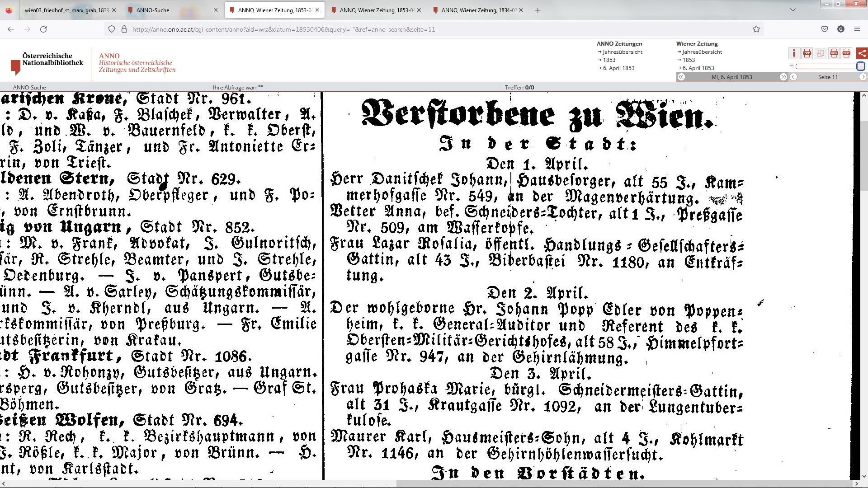The height and width of the screenshot is (488, 868).
Task: Open 6. April 1853 under ANNO Zeitungen
Action: coord(618,68)
